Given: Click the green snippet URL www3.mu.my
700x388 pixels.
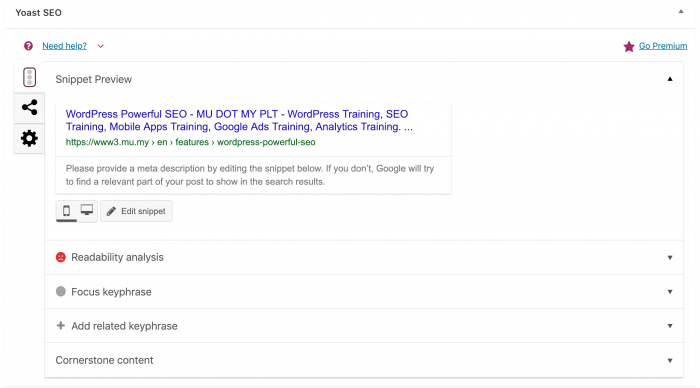Looking at the screenshot, I should (191, 142).
